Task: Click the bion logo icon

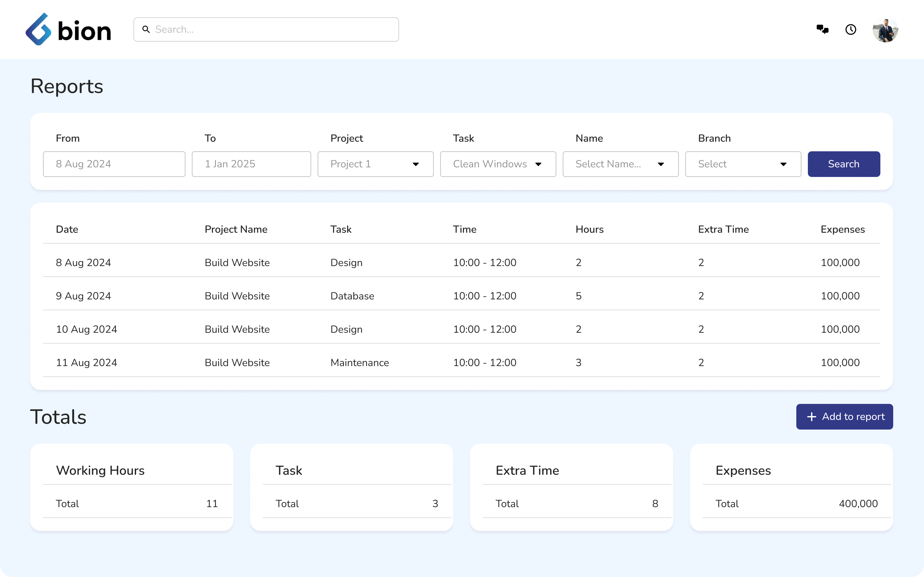Action: click(38, 29)
